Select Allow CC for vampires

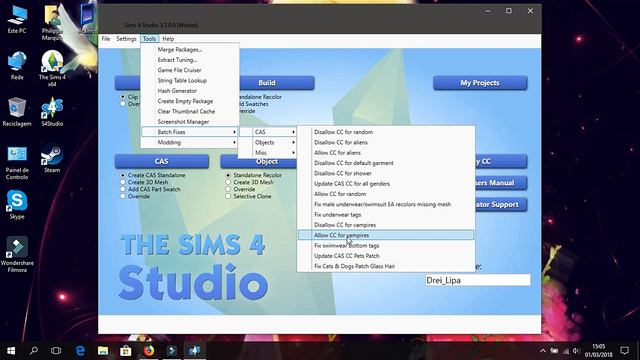(386, 235)
